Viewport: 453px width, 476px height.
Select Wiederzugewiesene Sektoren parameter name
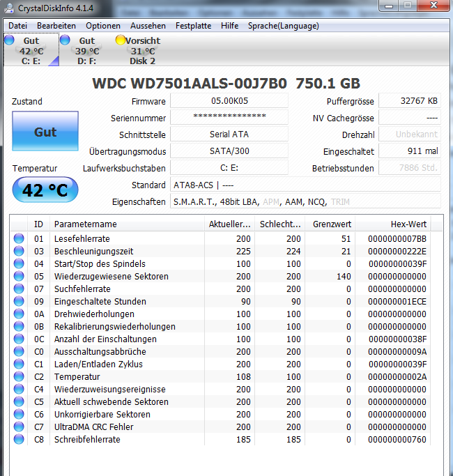click(x=111, y=276)
